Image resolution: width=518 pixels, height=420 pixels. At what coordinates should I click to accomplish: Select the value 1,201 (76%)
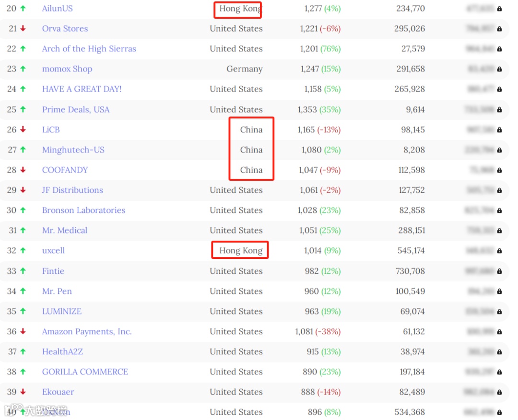320,49
